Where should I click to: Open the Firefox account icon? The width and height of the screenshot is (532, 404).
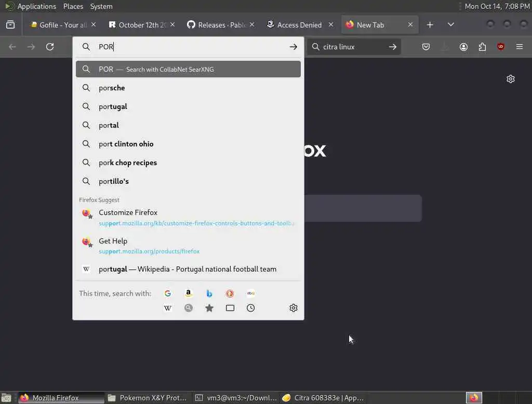coord(463,47)
